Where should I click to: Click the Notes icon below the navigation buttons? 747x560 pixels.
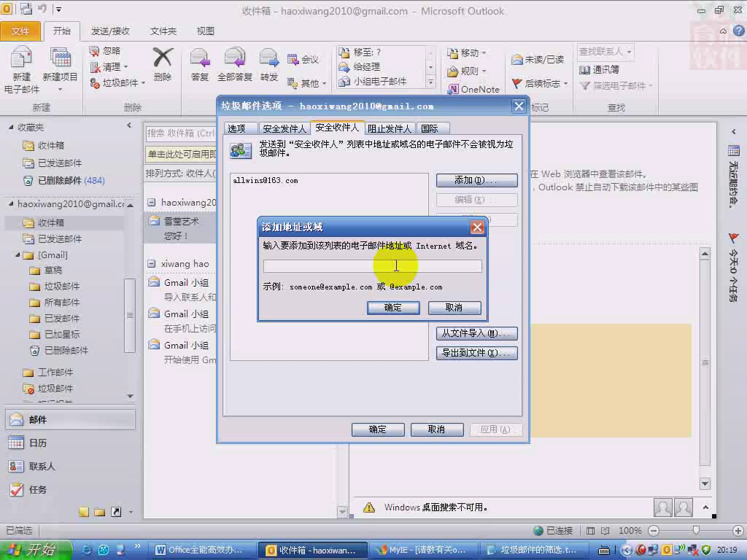[84, 512]
